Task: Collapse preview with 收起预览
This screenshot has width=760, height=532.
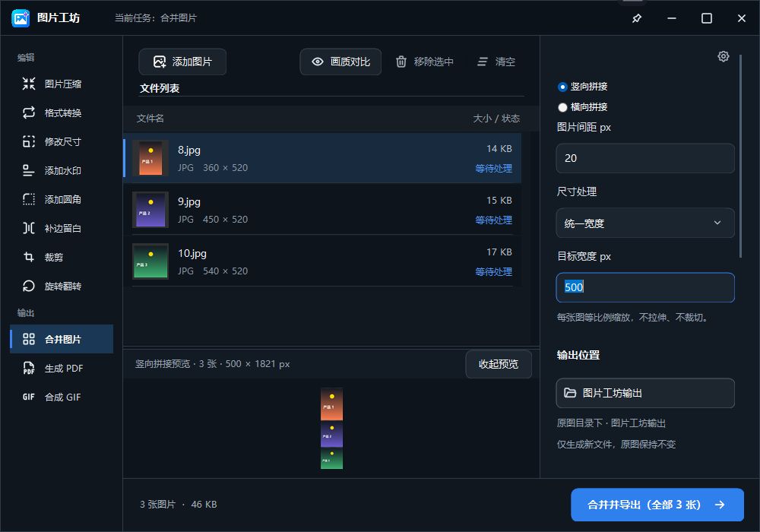Action: pyautogui.click(x=499, y=364)
